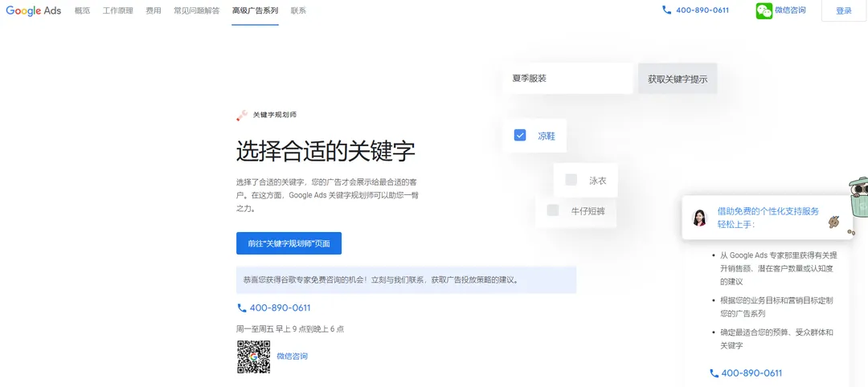
Task: Click the Google Ads logo
Action: pyautogui.click(x=33, y=10)
